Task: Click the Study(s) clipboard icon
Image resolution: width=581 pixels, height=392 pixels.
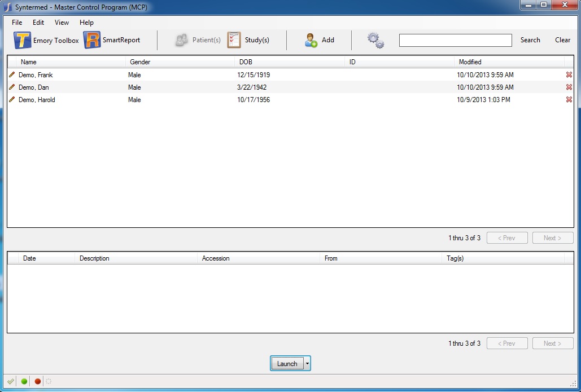Action: [x=234, y=40]
